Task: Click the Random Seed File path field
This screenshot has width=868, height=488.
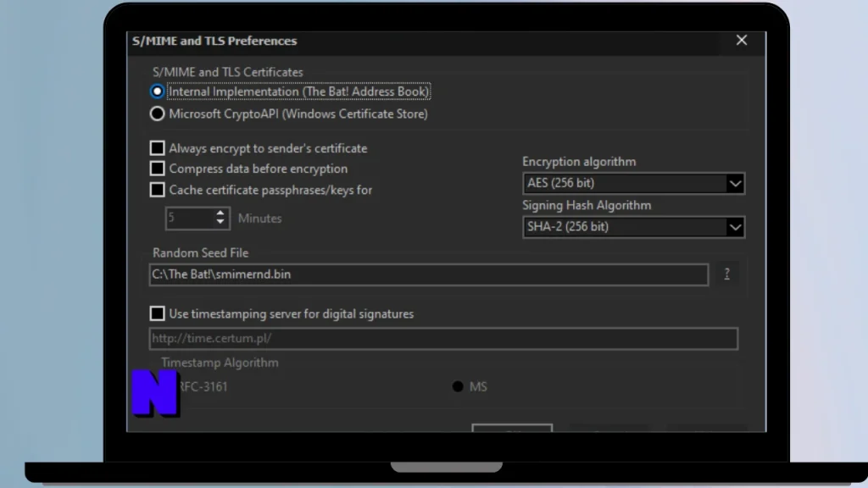Action: [428, 274]
